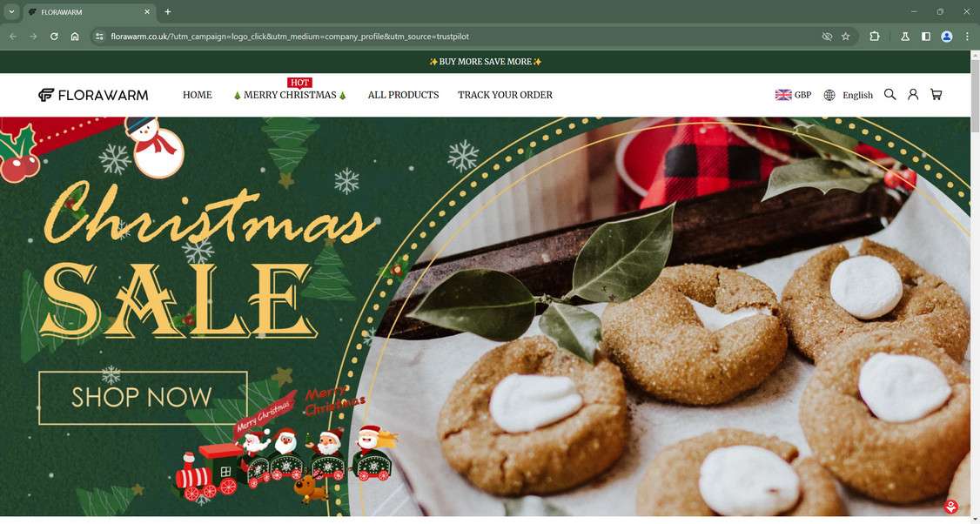Click the tracking protection eye icon
This screenshot has width=980, height=524.
[x=827, y=37]
